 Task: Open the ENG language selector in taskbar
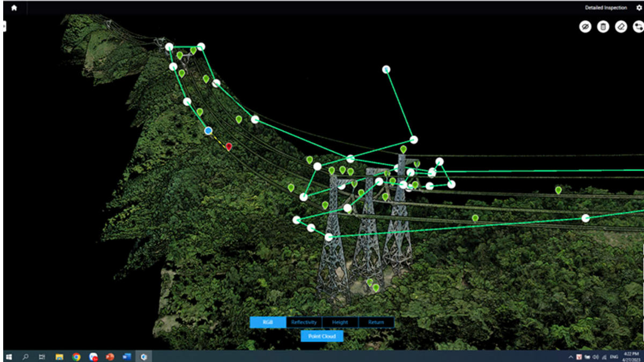[614, 357]
